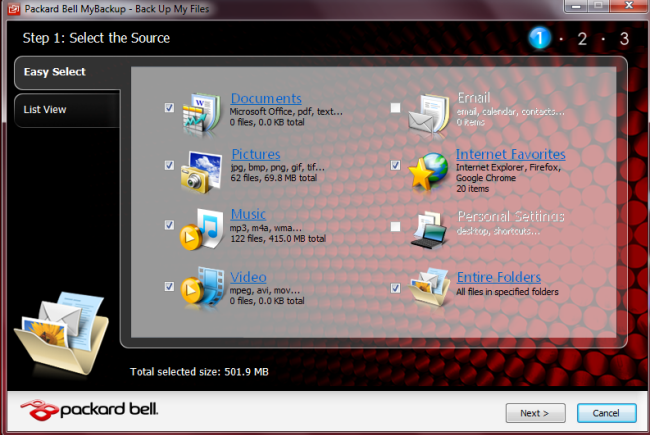Check the Personal Settings checkbox

[x=395, y=226]
